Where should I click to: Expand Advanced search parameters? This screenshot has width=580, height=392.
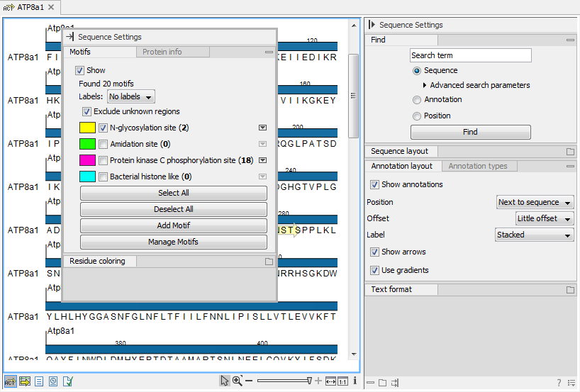coord(425,85)
